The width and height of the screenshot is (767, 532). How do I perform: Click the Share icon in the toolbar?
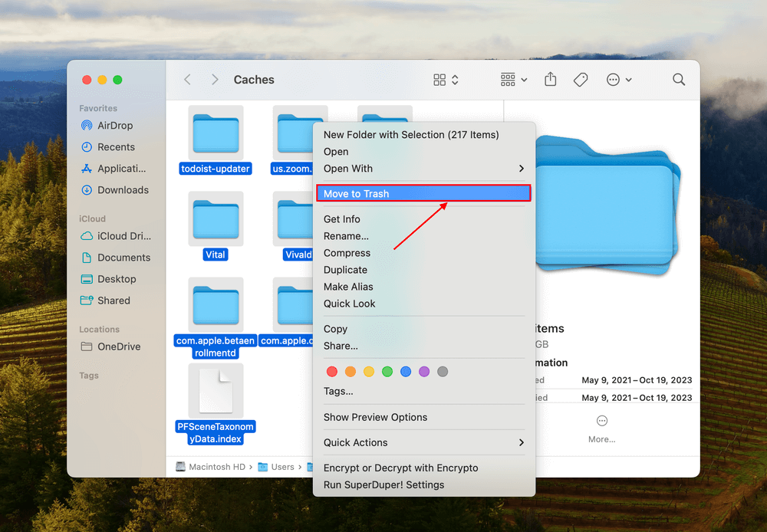(x=550, y=79)
